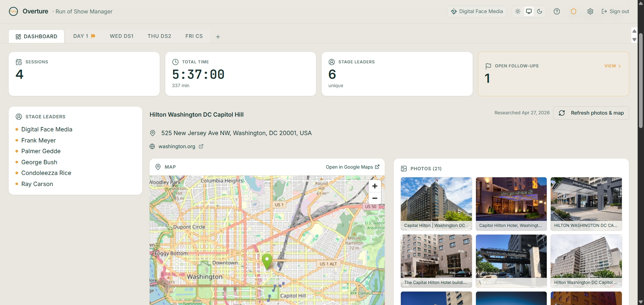The width and height of the screenshot is (644, 305).
Task: Click Sign out
Action: coord(615,11)
